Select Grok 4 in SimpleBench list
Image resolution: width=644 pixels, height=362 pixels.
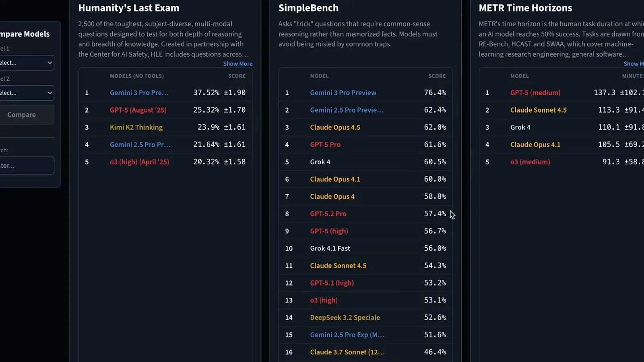[320, 162]
